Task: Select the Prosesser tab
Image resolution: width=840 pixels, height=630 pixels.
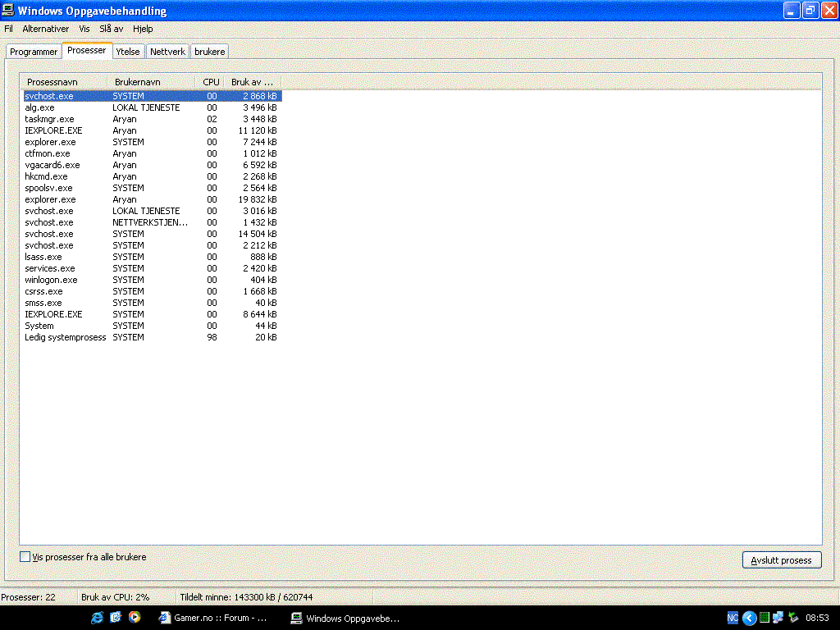Action: coord(87,50)
